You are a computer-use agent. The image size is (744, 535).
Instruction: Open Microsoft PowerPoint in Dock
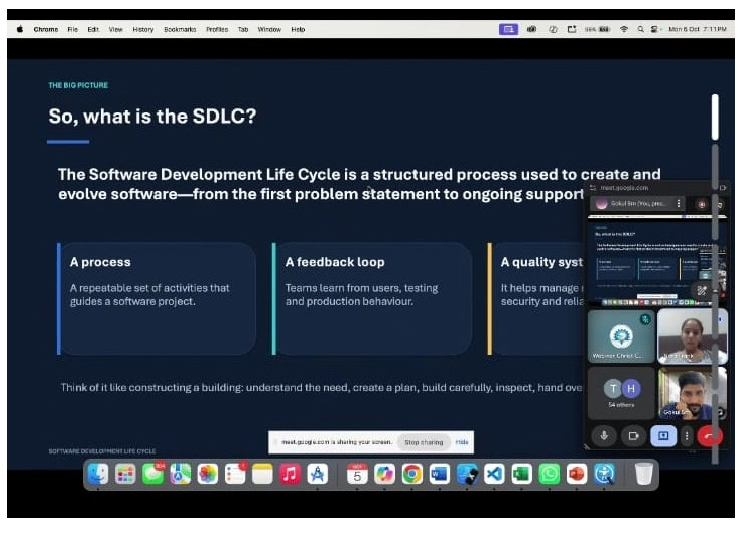(577, 474)
